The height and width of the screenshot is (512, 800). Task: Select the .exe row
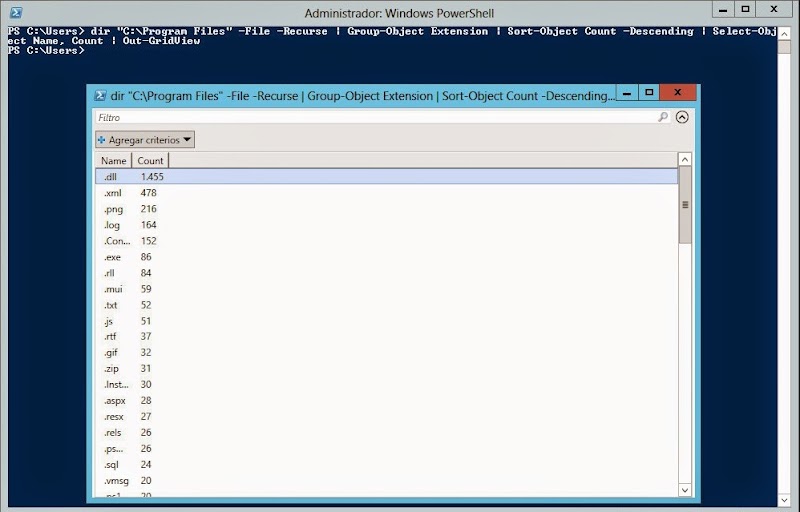[386, 257]
